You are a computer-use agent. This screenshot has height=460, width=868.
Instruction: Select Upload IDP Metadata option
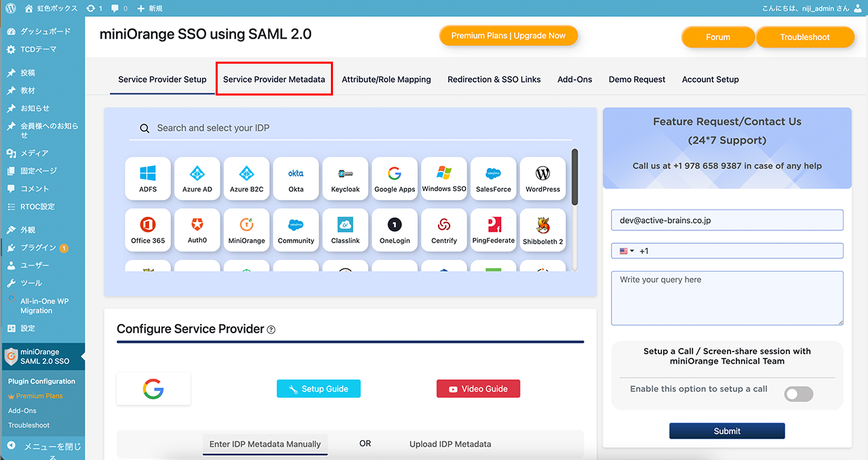[x=450, y=444]
